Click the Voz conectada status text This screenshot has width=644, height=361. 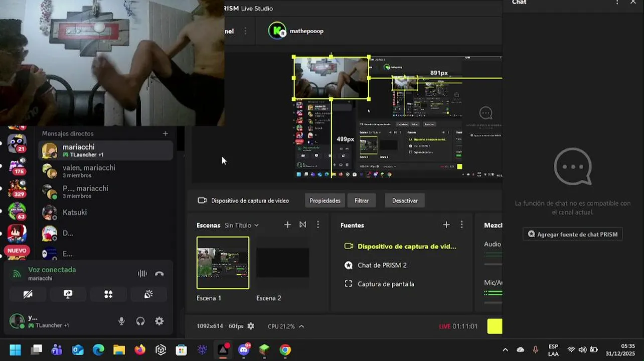coord(52,270)
